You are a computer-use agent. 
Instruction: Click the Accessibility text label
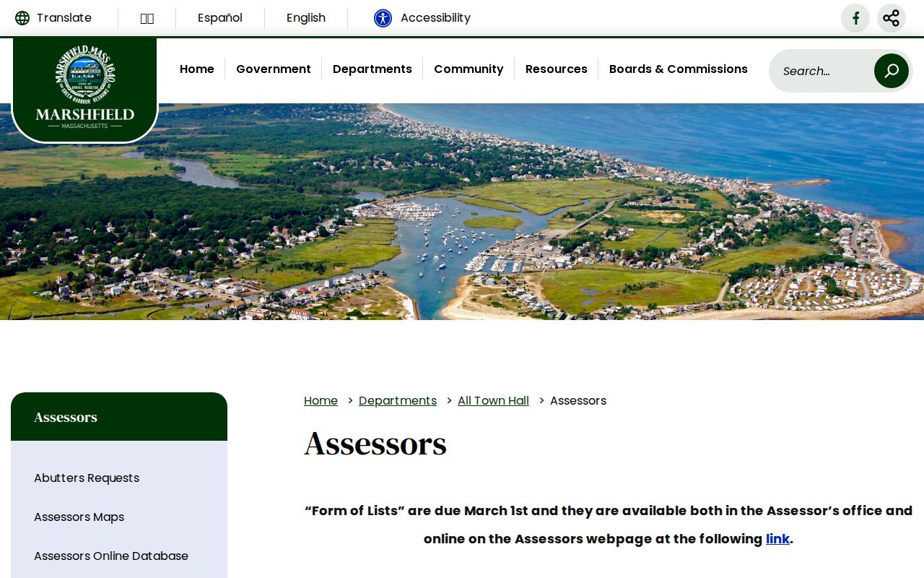(x=435, y=18)
